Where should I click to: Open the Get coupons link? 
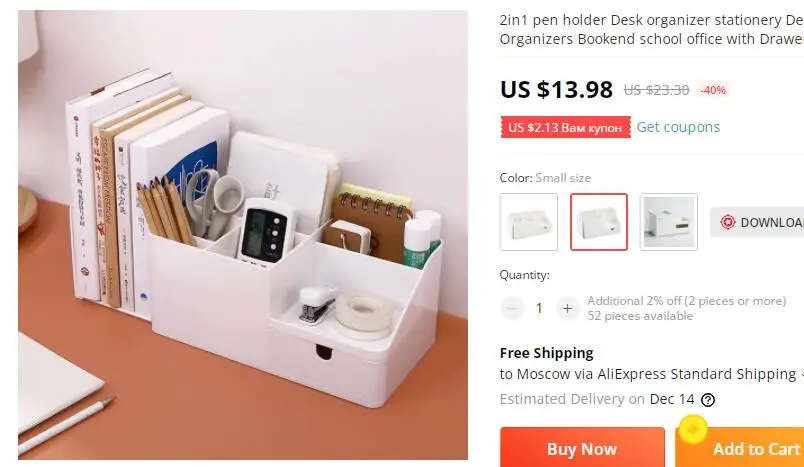pyautogui.click(x=678, y=127)
